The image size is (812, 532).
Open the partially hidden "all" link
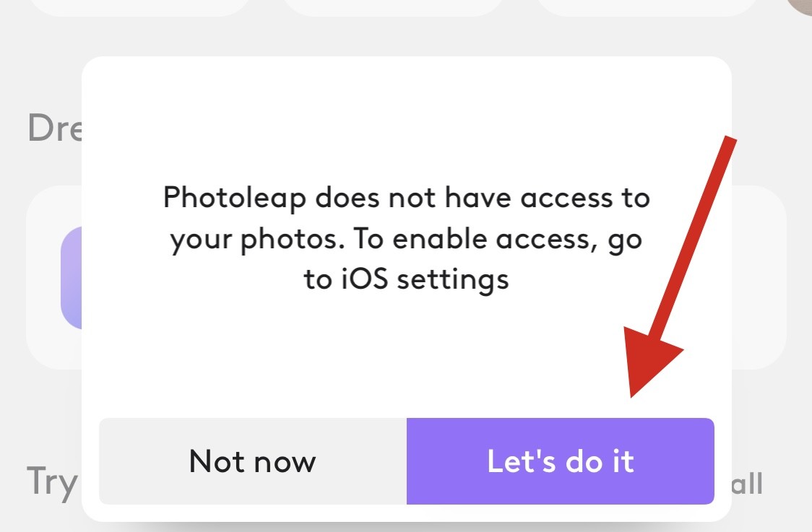[744, 484]
